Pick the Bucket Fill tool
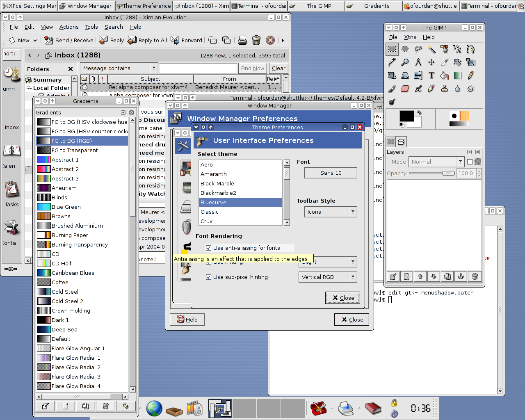The height and width of the screenshot is (420, 525). click(x=444, y=75)
